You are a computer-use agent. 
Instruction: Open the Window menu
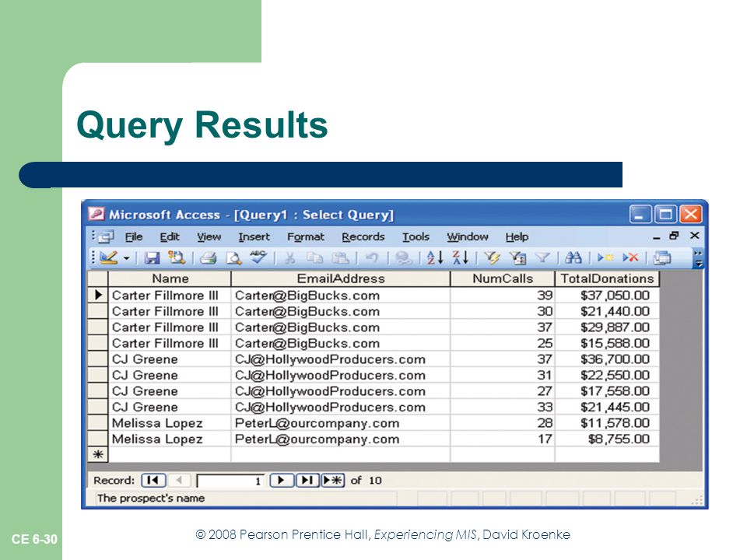468,236
